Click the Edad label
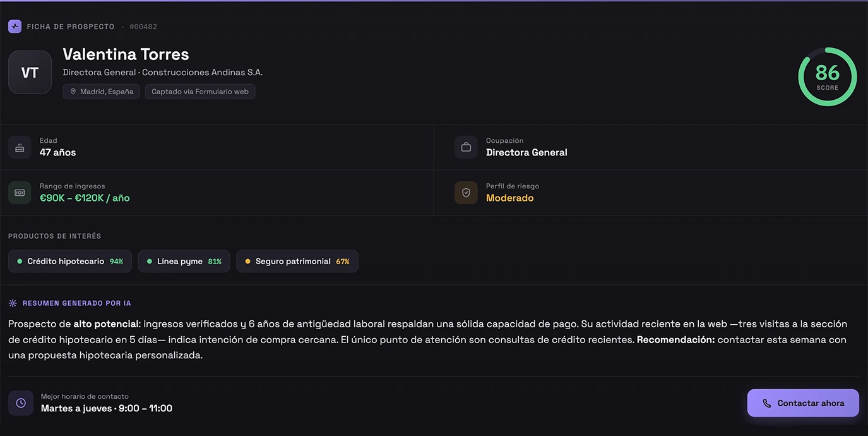Screen dimensions: 868x436 click(49, 140)
